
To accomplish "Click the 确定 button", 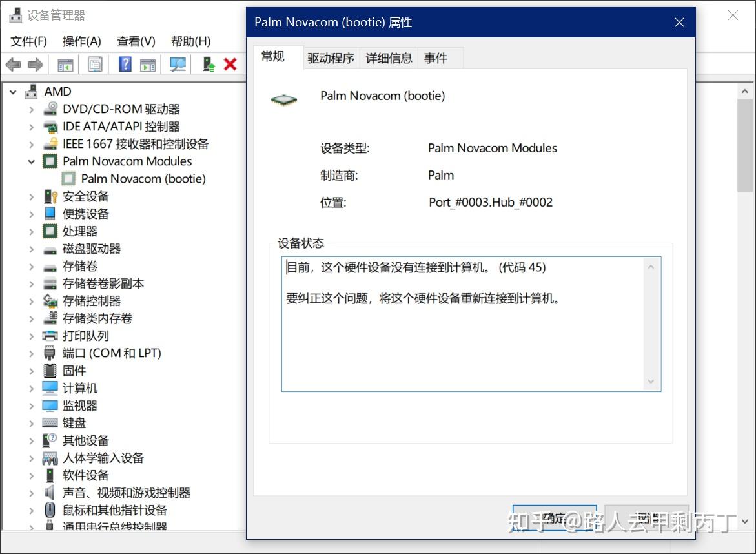I will click(x=554, y=520).
